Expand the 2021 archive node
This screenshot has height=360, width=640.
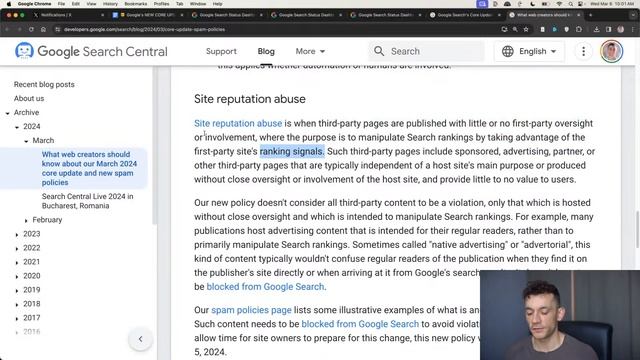point(17,262)
